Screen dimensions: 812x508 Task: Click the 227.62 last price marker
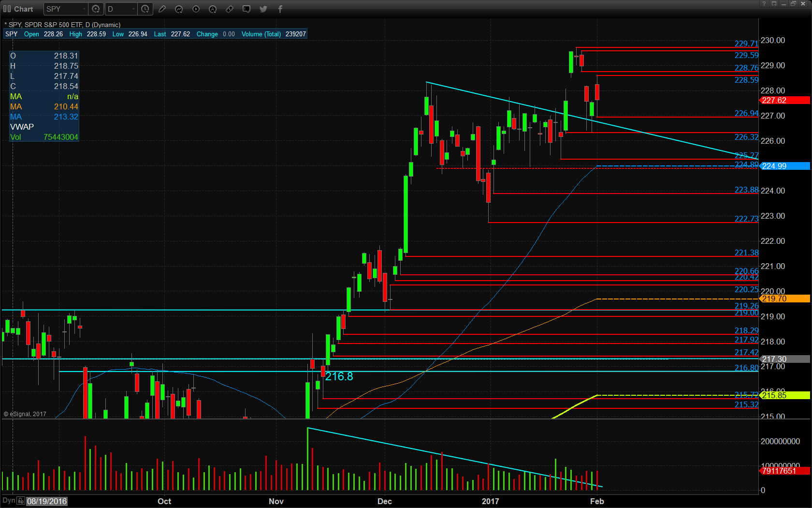tap(785, 100)
